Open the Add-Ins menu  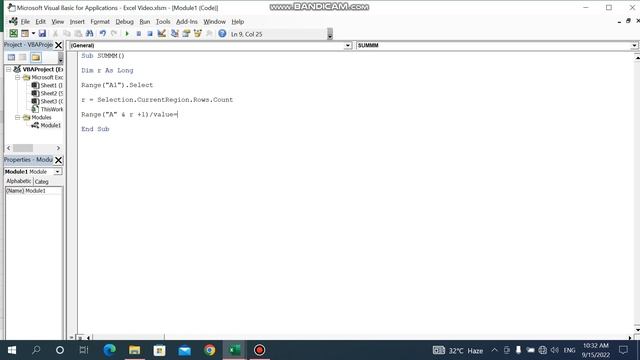[x=187, y=22]
